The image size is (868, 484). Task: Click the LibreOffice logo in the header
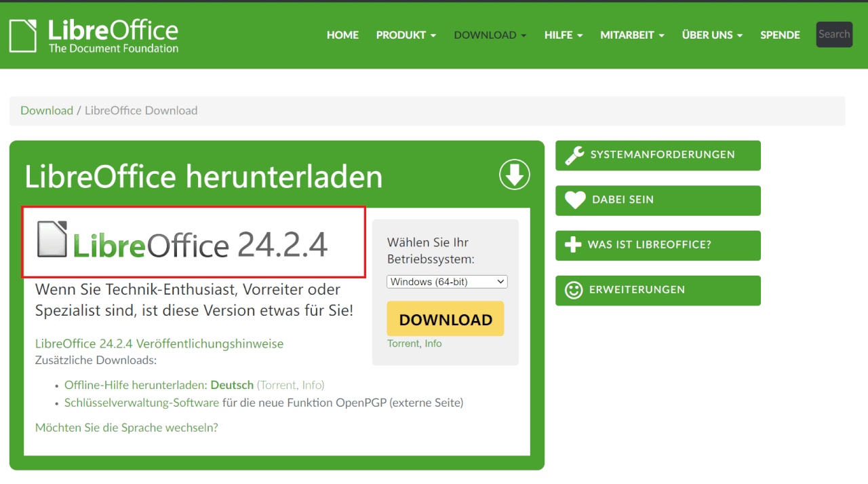(94, 35)
